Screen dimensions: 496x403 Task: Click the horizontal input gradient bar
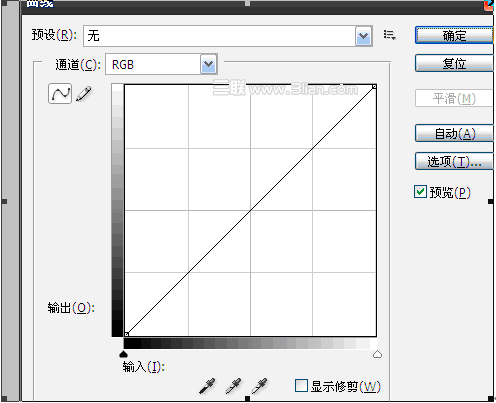pyautogui.click(x=251, y=343)
